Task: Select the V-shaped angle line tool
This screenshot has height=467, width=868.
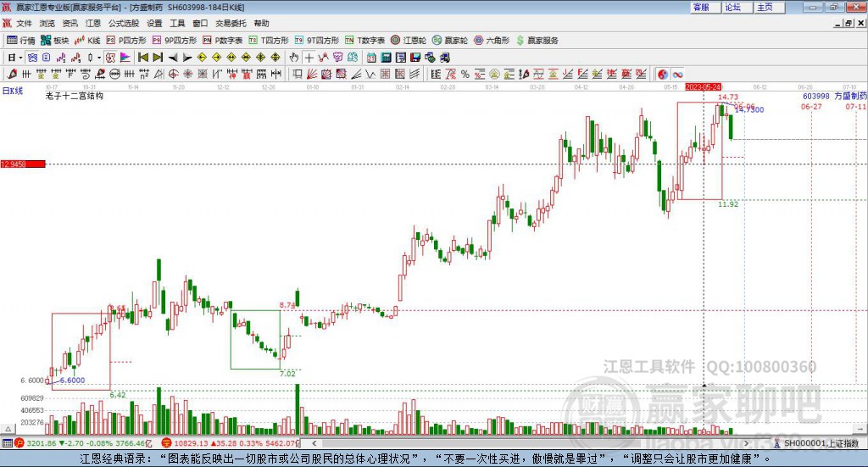Action: pyautogui.click(x=370, y=74)
